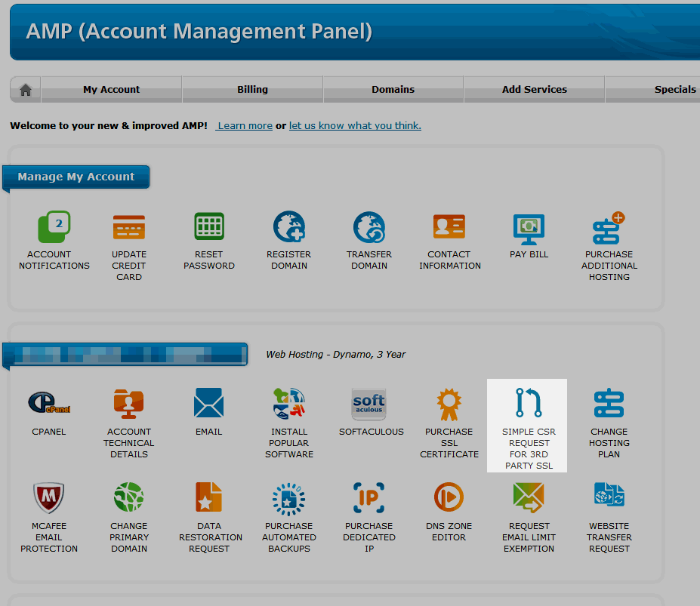Open Simple CSR Request for 3rd Party SSL
Image resolution: width=700 pixels, height=606 pixels.
[529, 405]
